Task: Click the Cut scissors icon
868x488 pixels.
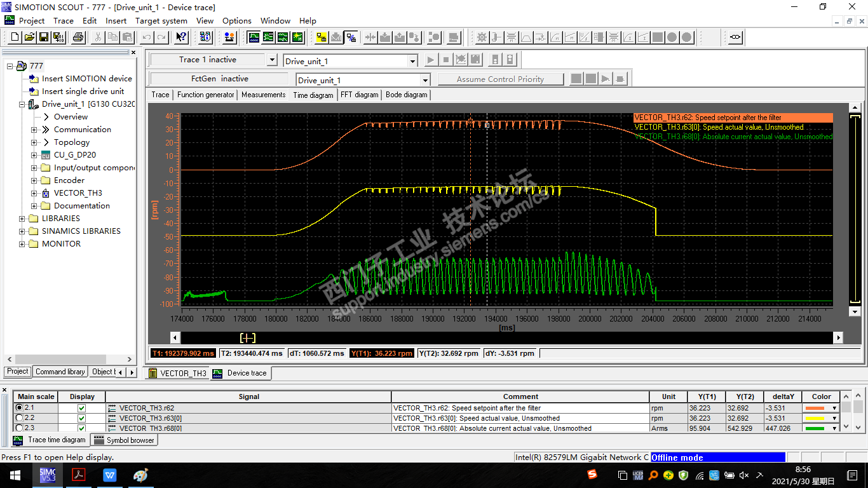Action: point(98,37)
